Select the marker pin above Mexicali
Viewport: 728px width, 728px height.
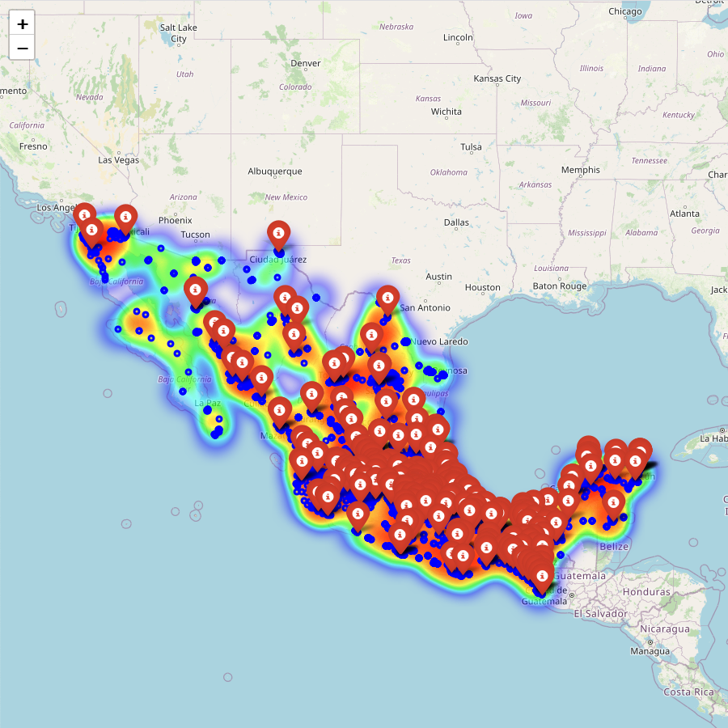[x=125, y=218]
